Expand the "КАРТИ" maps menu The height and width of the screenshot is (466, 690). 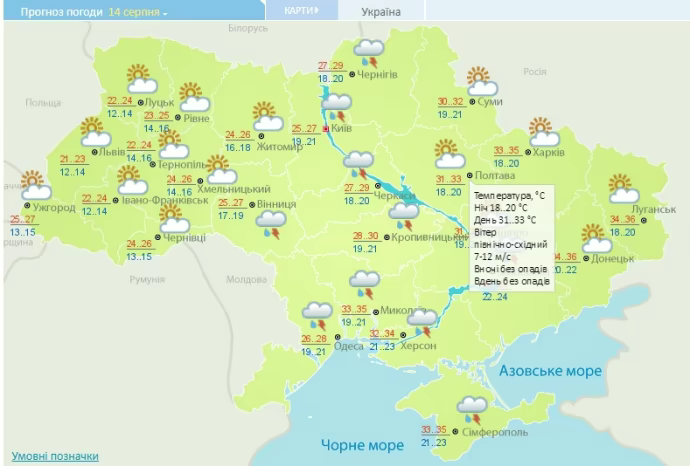coord(300,11)
